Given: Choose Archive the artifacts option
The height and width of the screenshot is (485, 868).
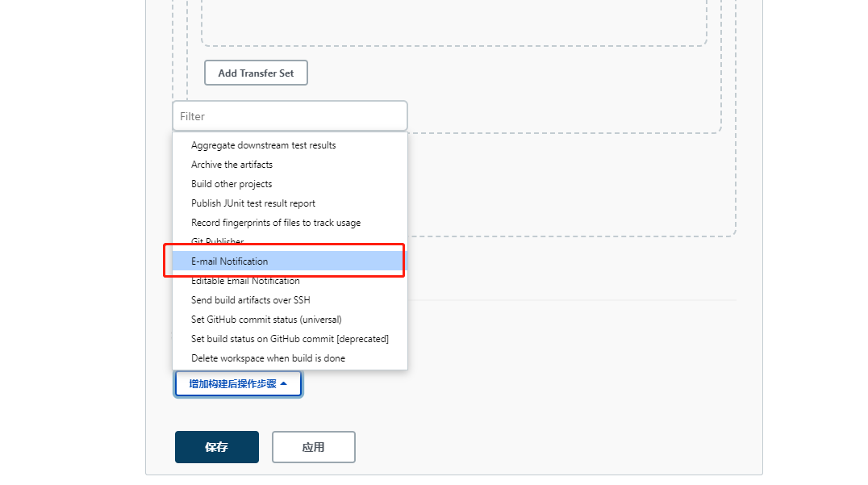Looking at the screenshot, I should [232, 165].
